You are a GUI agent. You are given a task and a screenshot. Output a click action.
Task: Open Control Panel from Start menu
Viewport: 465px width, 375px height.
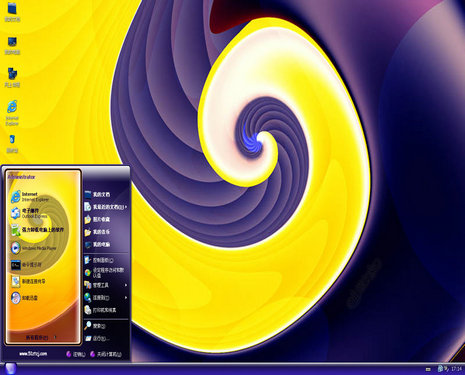tap(99, 260)
